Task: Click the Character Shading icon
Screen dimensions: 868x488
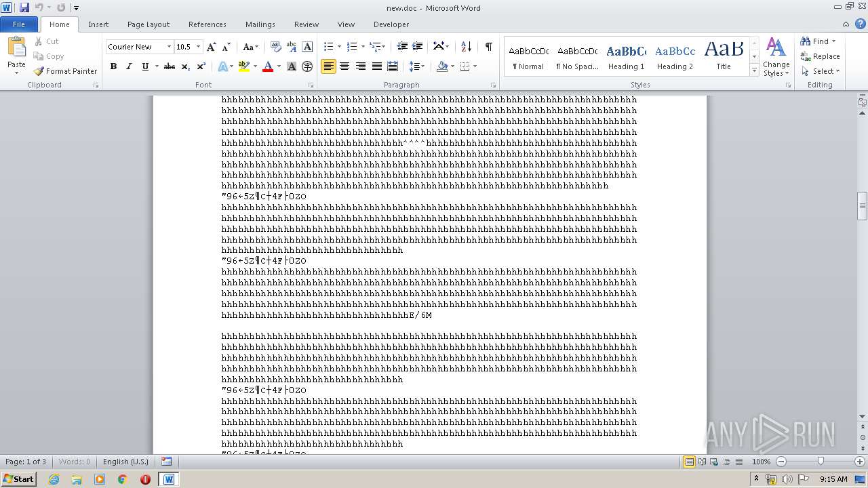Action: coord(292,66)
